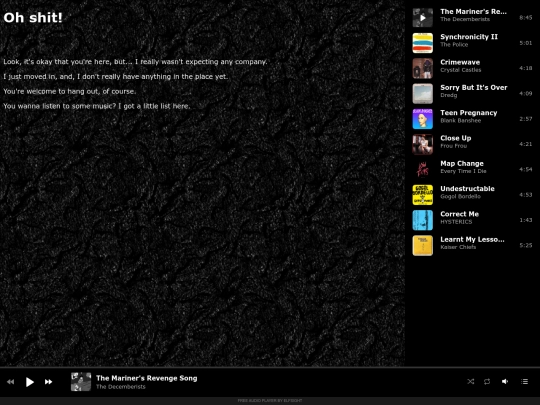Click the Undestructable yellow album art

pyautogui.click(x=423, y=195)
